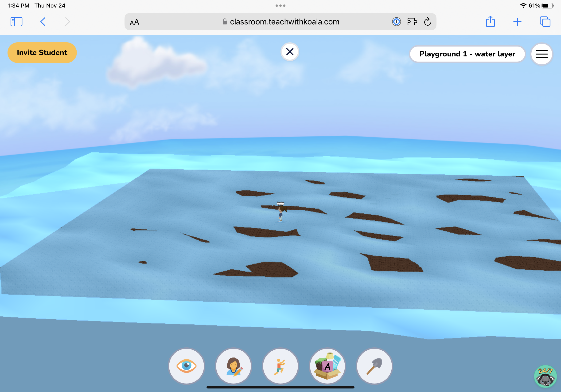Show the tab overview
The image size is (561, 392).
(545, 22)
